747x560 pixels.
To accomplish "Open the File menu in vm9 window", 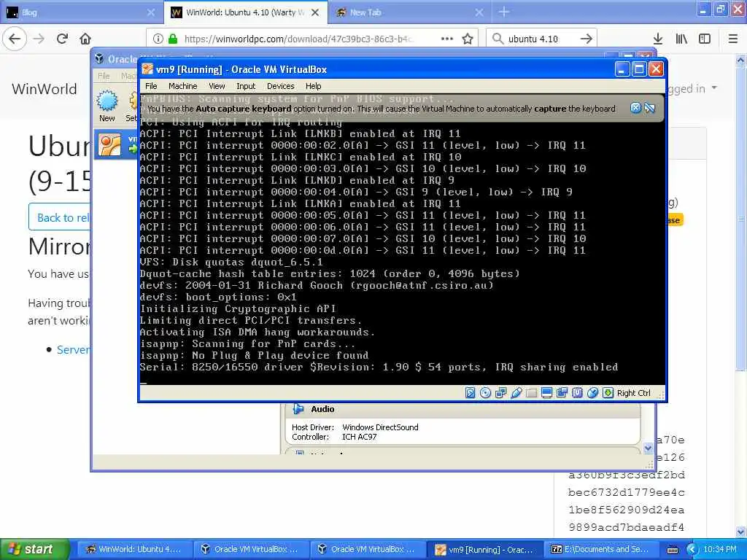I will pos(151,86).
